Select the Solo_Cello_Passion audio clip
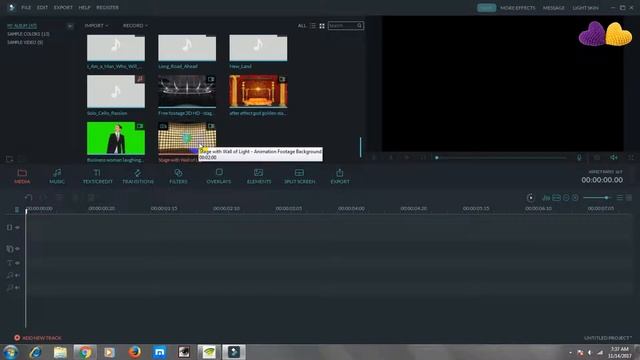 pos(116,91)
